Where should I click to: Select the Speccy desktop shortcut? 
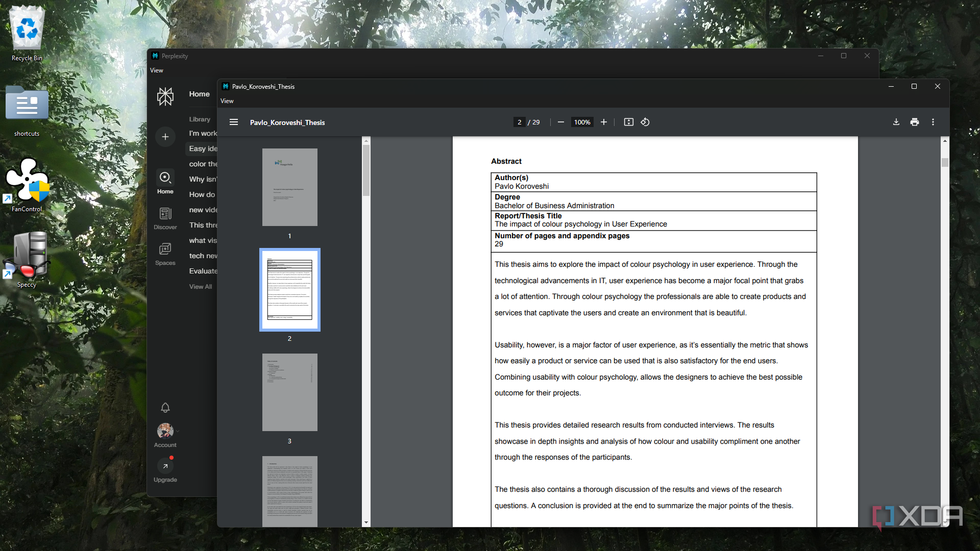tap(27, 260)
